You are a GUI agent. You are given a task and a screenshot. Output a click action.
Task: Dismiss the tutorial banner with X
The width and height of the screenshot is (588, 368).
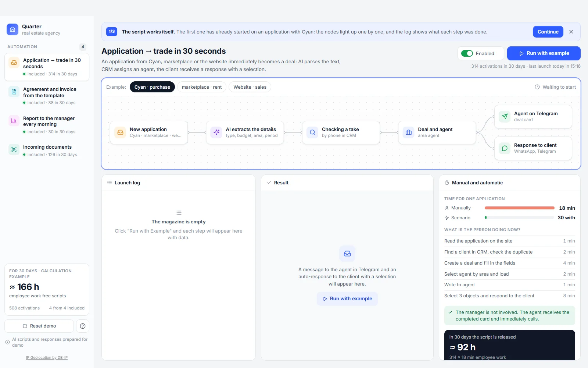[571, 32]
